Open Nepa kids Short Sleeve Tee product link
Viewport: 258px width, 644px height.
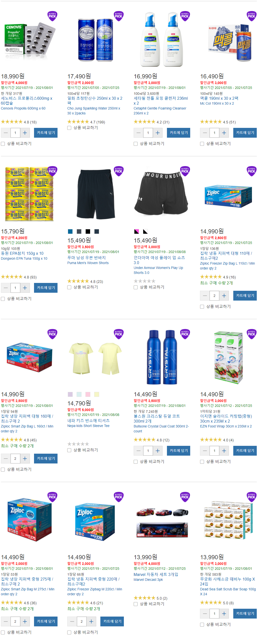point(88,425)
